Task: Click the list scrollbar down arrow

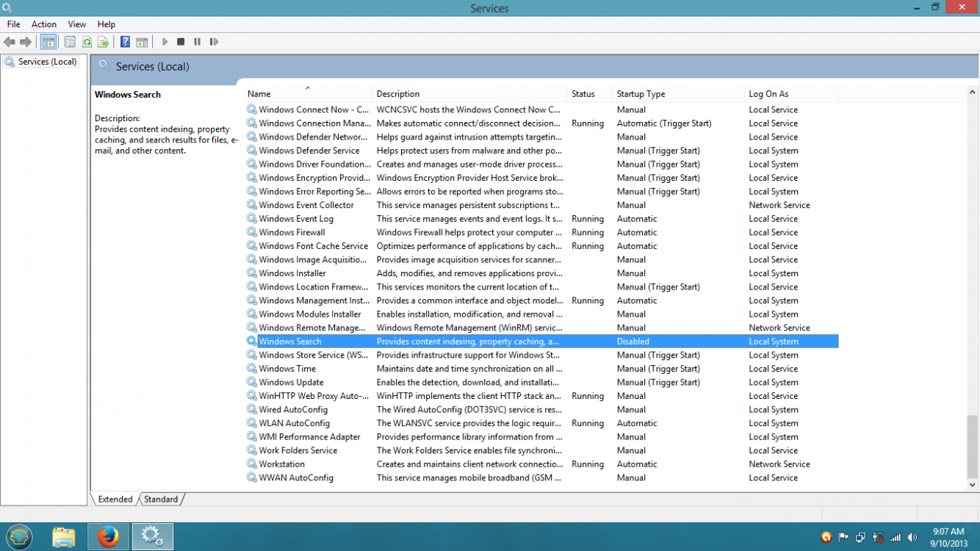Action: point(973,485)
